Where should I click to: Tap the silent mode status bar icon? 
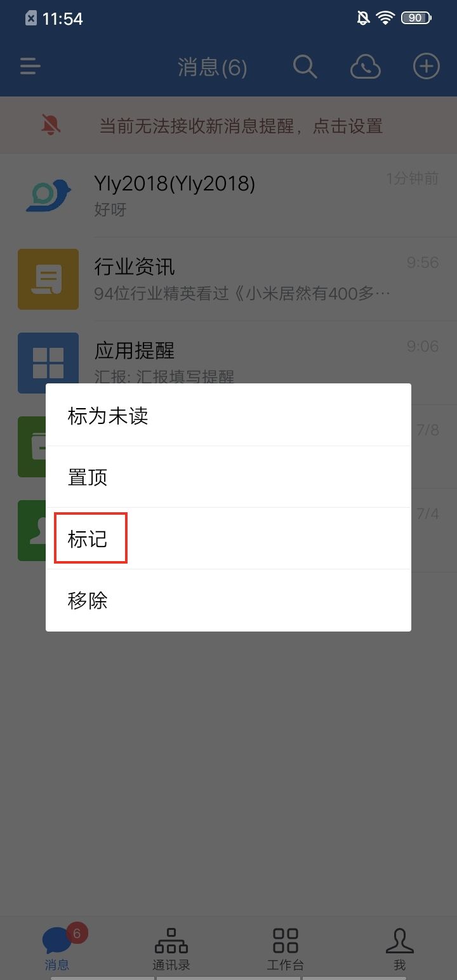click(x=363, y=18)
